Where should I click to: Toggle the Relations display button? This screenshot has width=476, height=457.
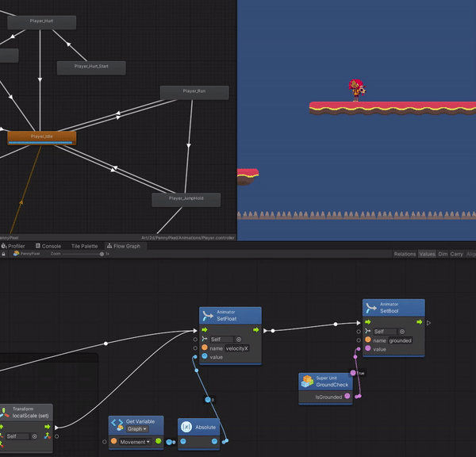point(405,254)
